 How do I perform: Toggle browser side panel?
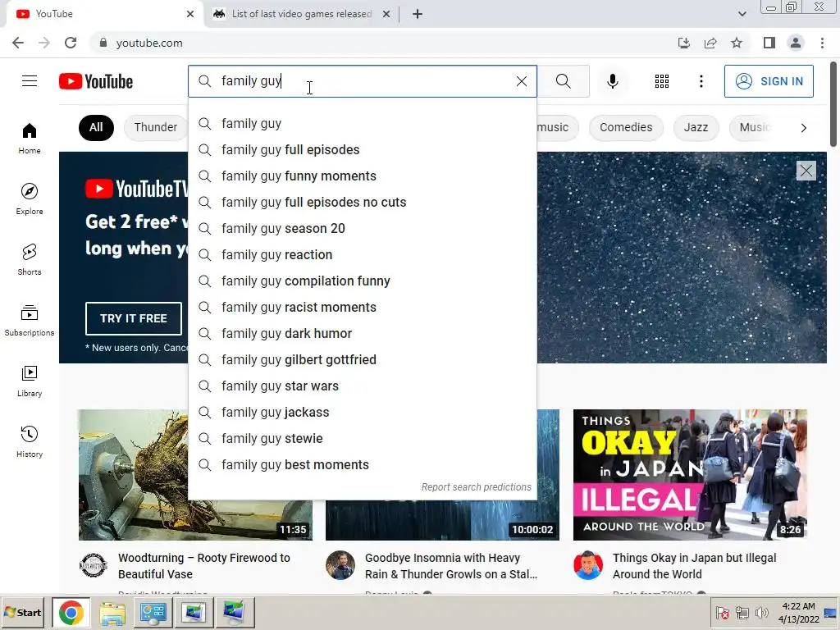pyautogui.click(x=769, y=43)
